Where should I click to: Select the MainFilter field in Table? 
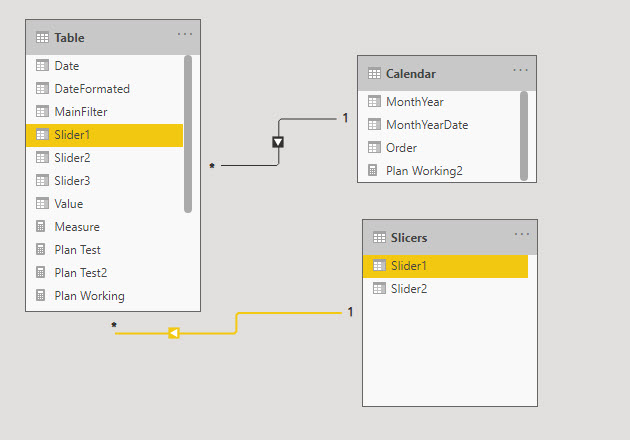tap(104, 111)
